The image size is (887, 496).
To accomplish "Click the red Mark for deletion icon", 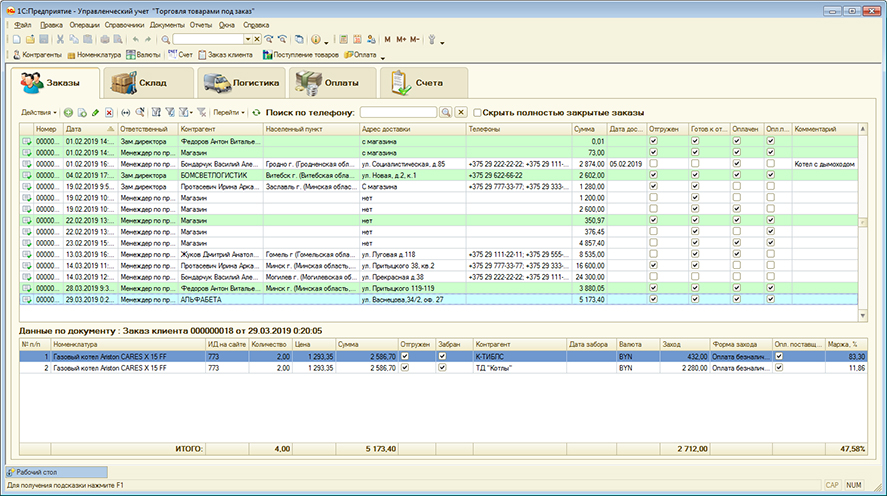I will pyautogui.click(x=109, y=113).
